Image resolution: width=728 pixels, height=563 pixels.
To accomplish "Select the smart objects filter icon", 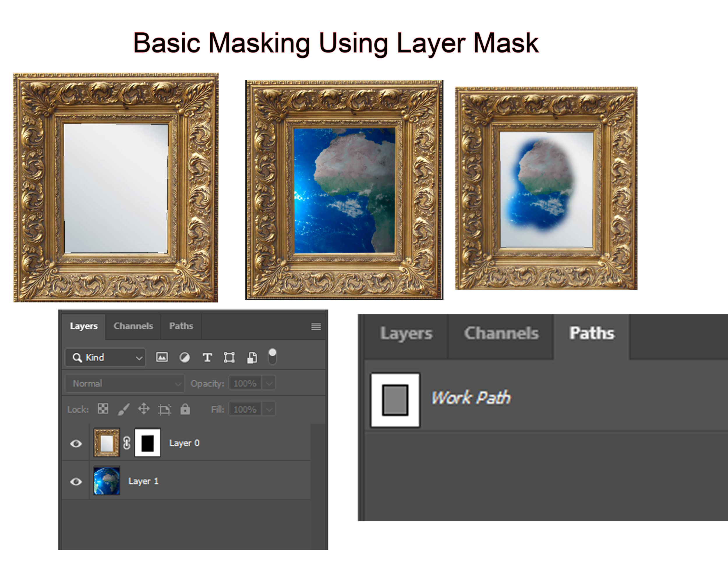I will pyautogui.click(x=251, y=357).
